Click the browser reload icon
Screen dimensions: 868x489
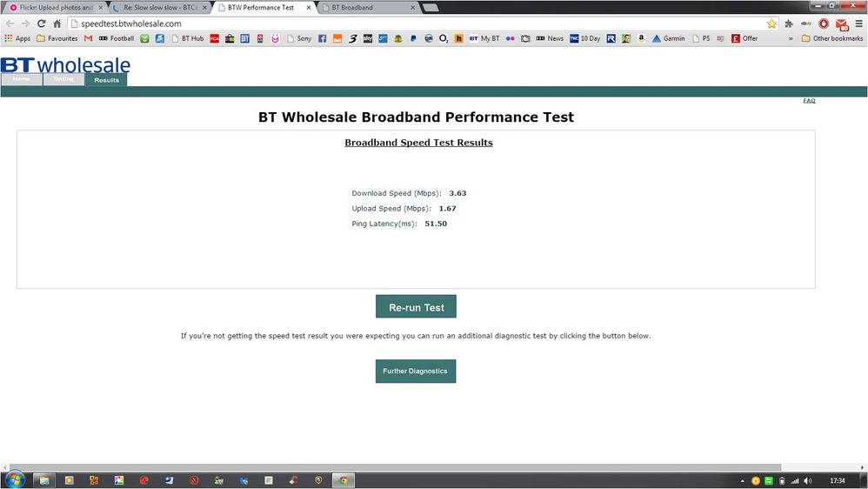(x=41, y=23)
